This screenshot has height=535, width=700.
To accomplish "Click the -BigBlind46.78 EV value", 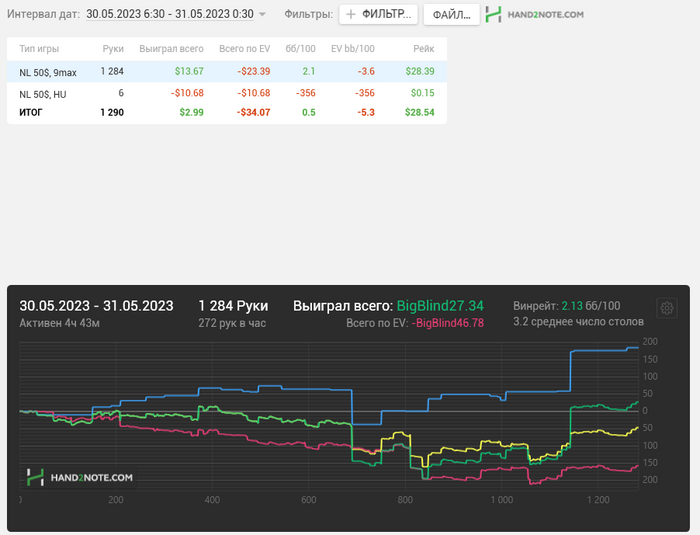I will point(448,323).
